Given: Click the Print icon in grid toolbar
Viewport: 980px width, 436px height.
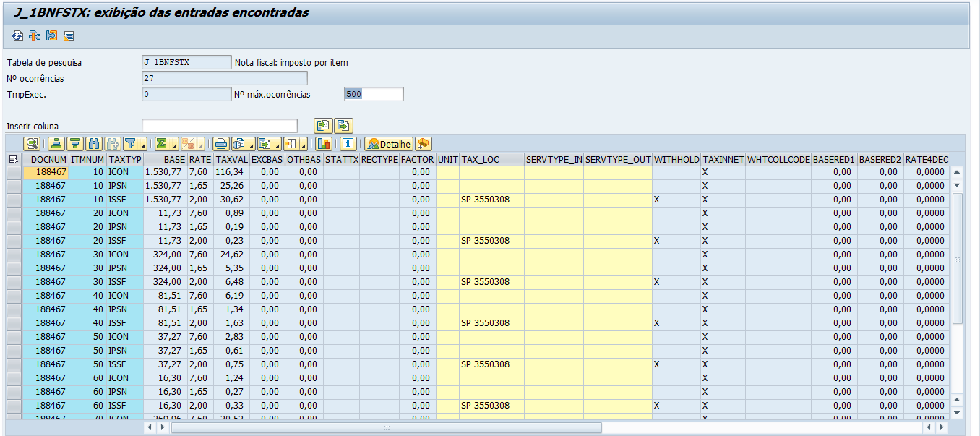Looking at the screenshot, I should click(x=220, y=144).
